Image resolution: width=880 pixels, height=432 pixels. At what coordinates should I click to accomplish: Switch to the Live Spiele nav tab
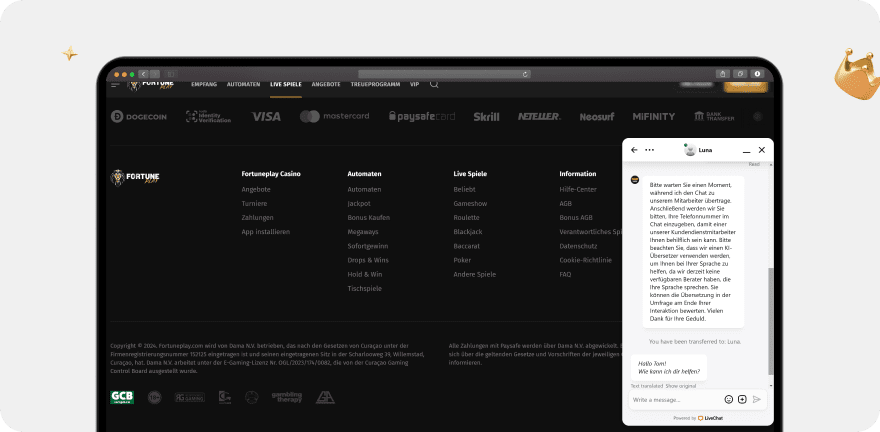(285, 84)
